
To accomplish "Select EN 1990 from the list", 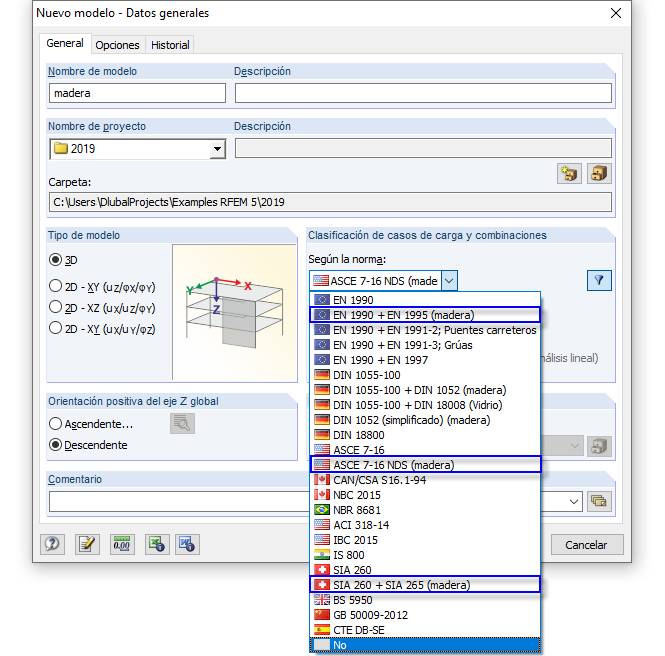I will pyautogui.click(x=425, y=300).
